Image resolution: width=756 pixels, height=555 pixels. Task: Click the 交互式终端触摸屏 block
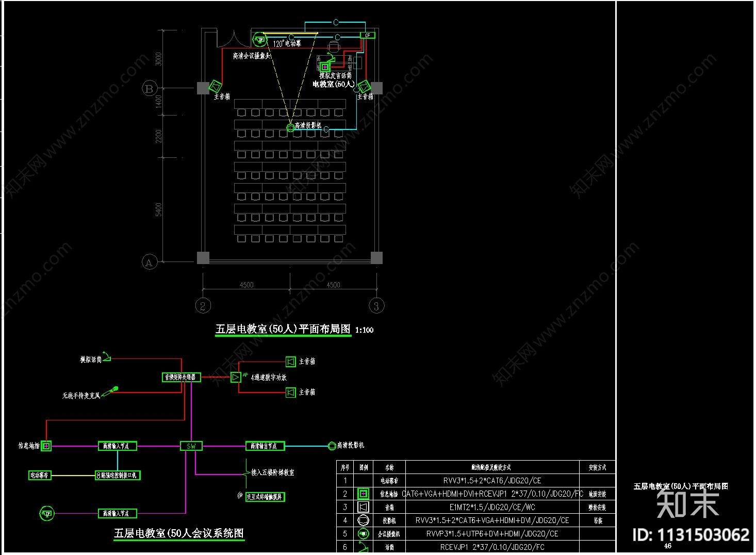pyautogui.click(x=265, y=497)
